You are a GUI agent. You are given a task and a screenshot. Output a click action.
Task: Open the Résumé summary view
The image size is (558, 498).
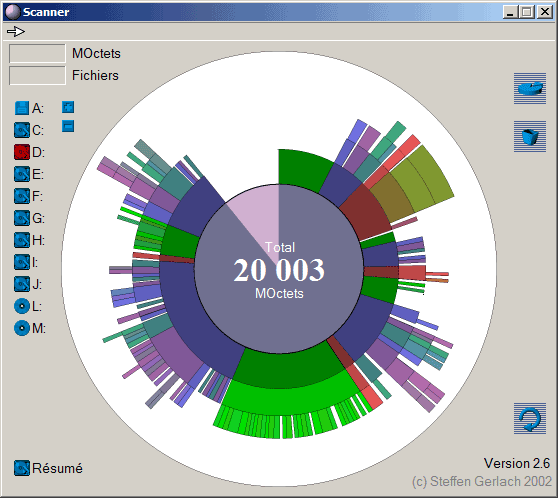pos(48,468)
